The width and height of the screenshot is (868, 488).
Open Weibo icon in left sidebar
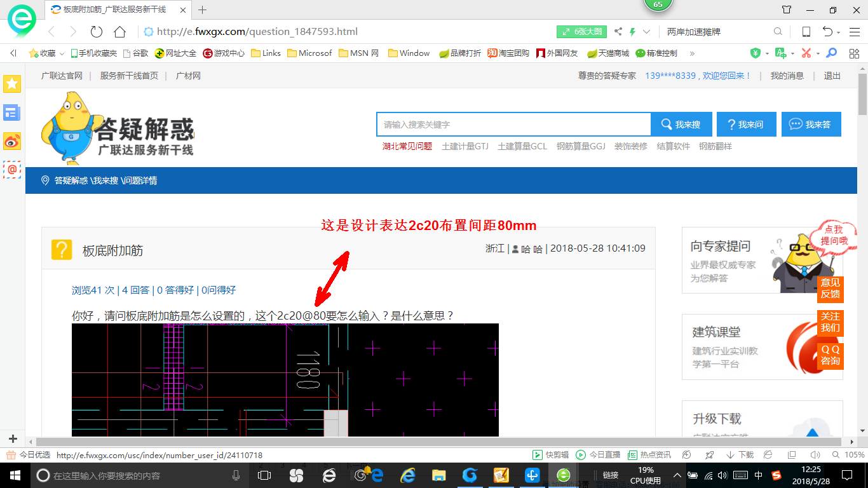[12, 141]
